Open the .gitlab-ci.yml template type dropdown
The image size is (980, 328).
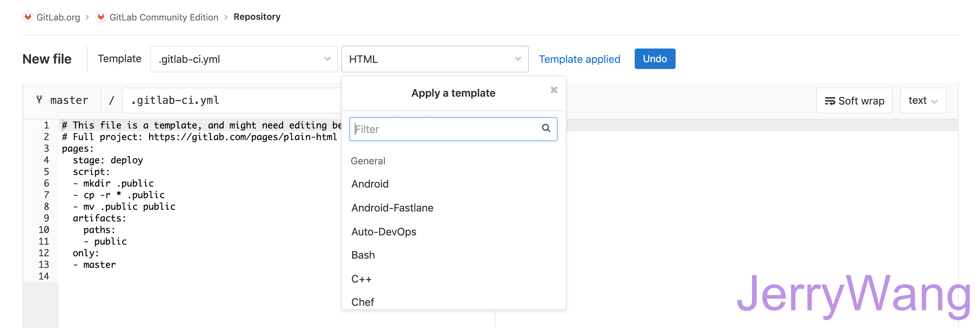[x=244, y=59]
